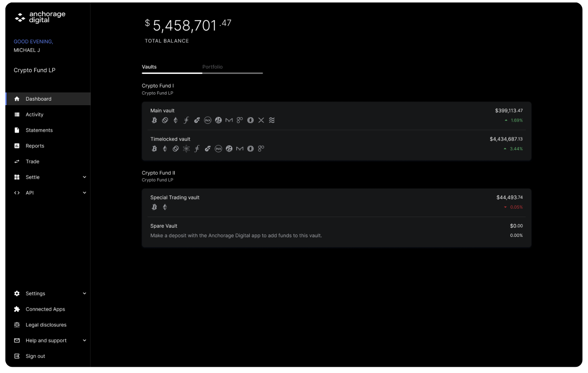Open the Timelocked vault row
Viewport: 588px width, 373px height.
pos(337,144)
